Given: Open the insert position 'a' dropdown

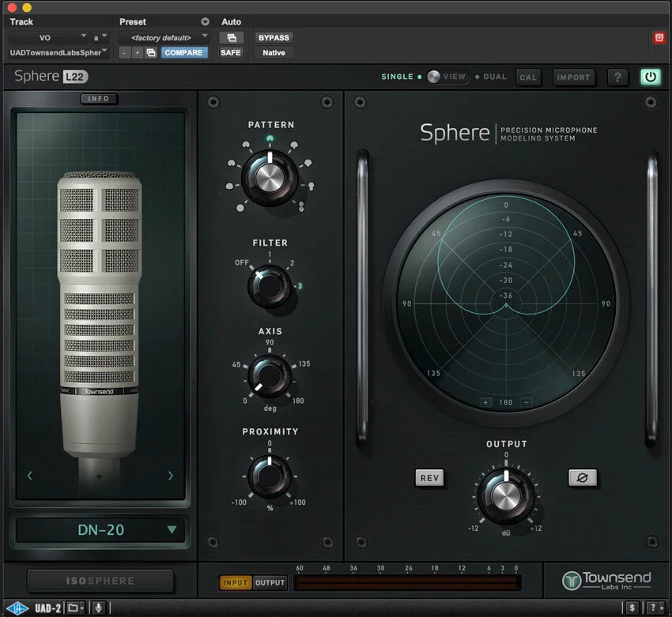Looking at the screenshot, I should point(100,38).
